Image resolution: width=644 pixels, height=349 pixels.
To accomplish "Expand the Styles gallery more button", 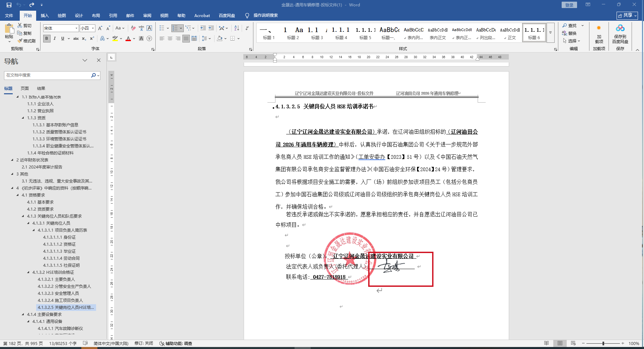I will 550,33.
